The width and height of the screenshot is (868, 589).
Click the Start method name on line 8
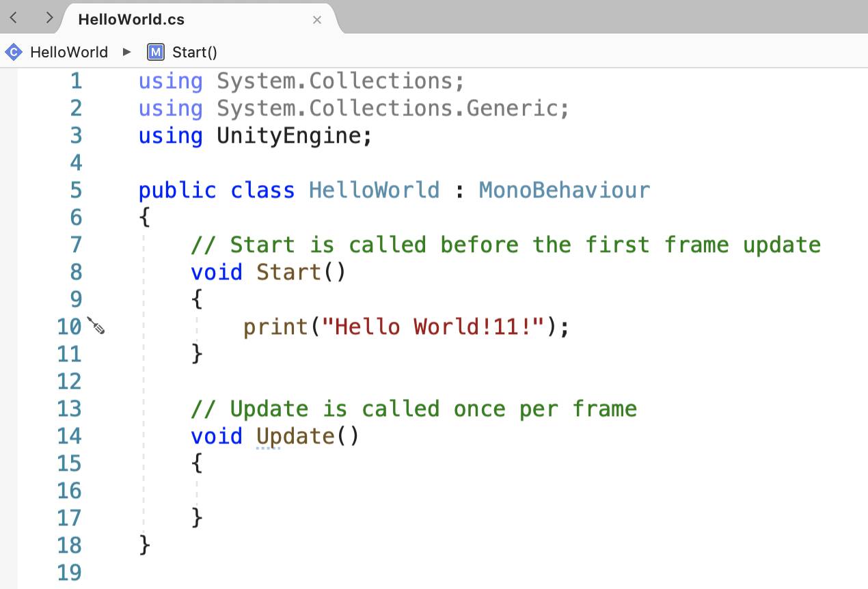pyautogui.click(x=288, y=272)
